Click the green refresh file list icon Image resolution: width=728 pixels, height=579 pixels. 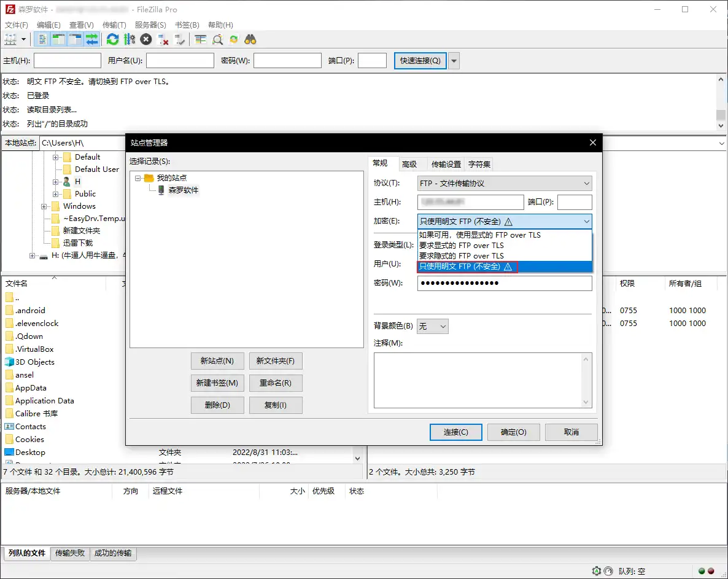pos(112,39)
